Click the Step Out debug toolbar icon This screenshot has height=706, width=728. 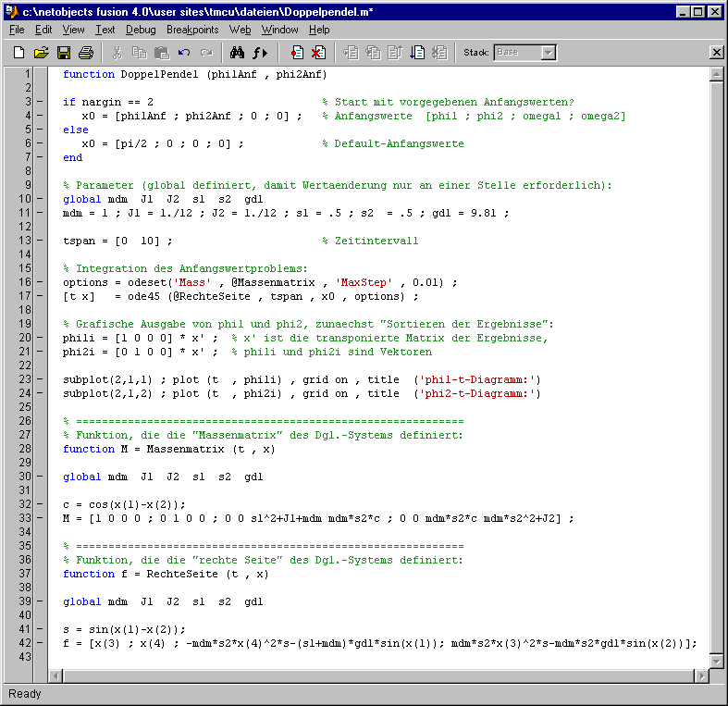point(395,53)
